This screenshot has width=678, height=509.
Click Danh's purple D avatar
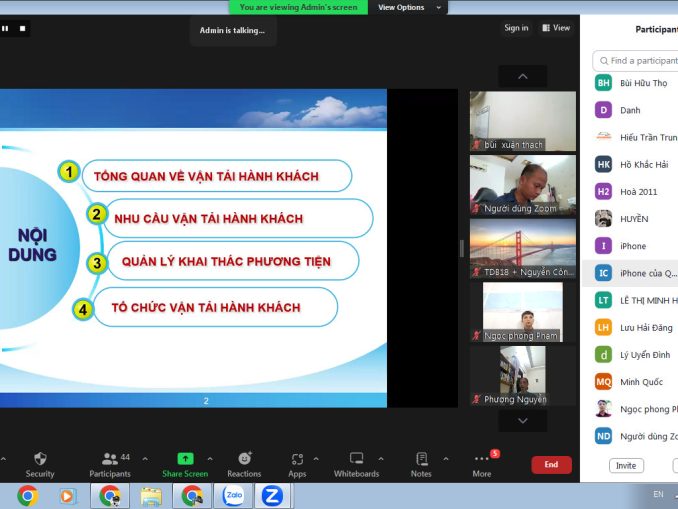(x=603, y=110)
